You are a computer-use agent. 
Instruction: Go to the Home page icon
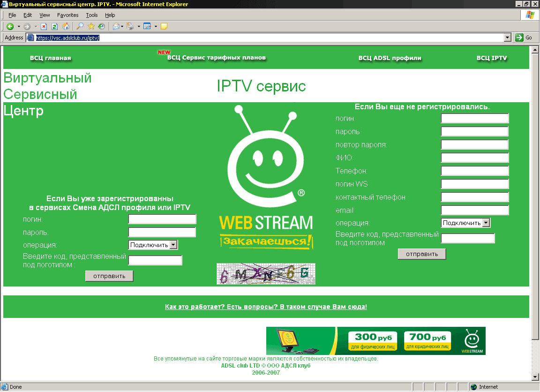point(66,27)
